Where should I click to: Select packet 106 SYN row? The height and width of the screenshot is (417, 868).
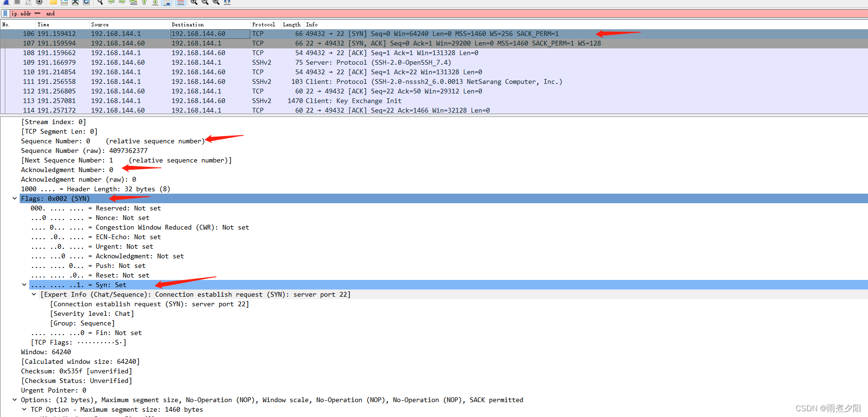tap(434, 34)
